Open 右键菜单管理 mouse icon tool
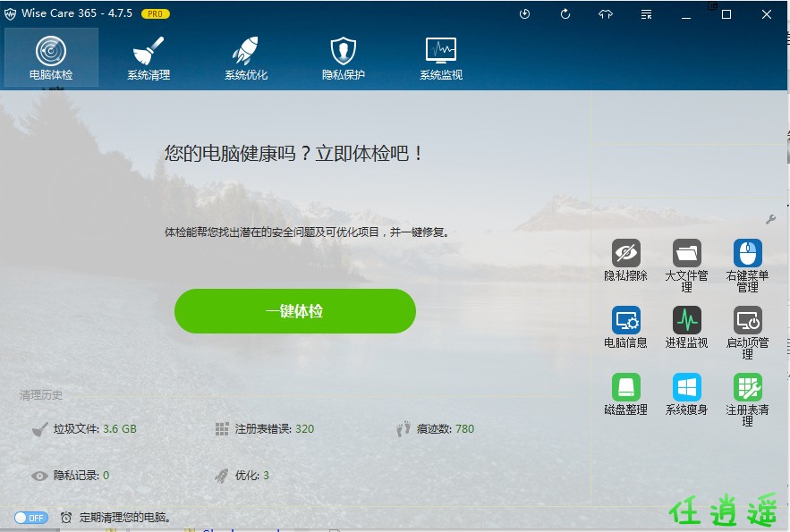Viewport: 790px width, 532px height. tap(747, 266)
